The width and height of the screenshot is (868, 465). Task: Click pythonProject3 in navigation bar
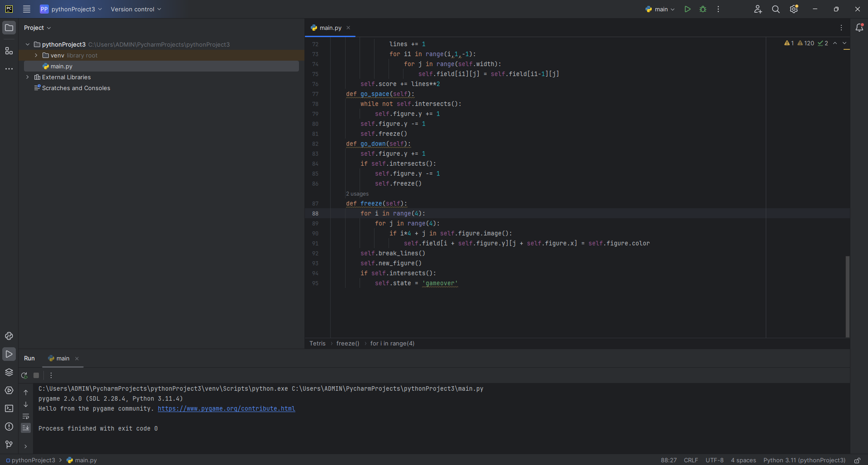[30, 460]
